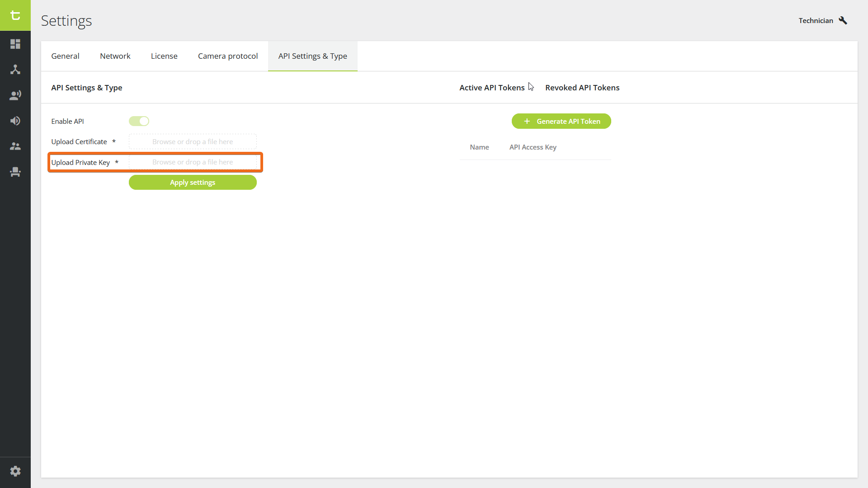The height and width of the screenshot is (488, 868).
Task: Open the settings gear icon at bottom
Action: click(x=15, y=471)
